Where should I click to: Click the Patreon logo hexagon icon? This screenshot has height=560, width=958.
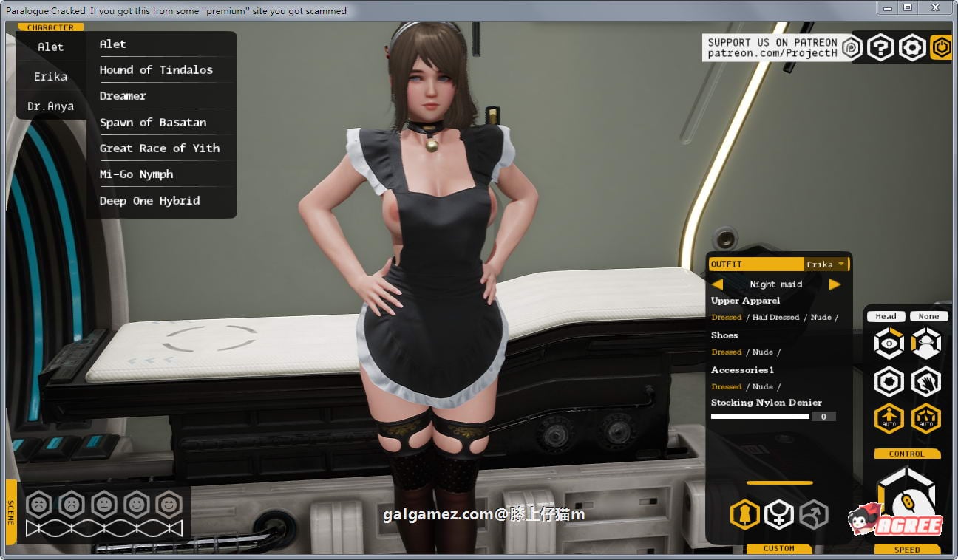[852, 48]
